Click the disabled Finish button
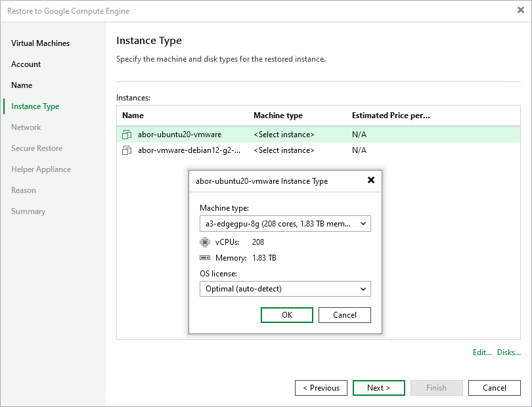 436,388
